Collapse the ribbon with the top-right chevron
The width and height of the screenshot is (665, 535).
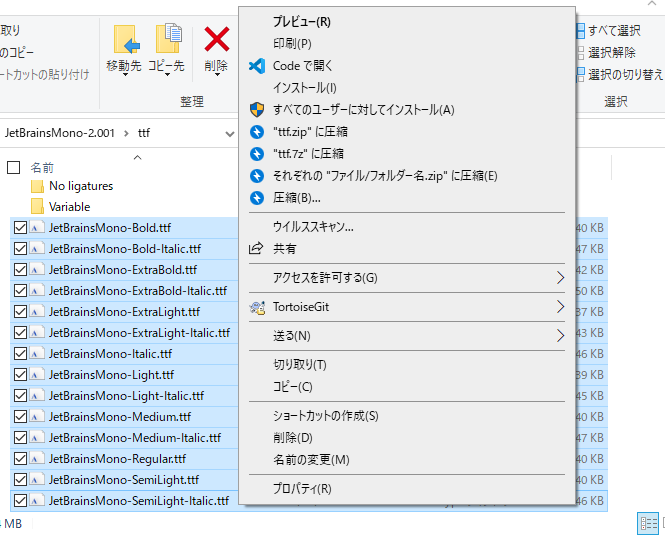(x=652, y=3)
